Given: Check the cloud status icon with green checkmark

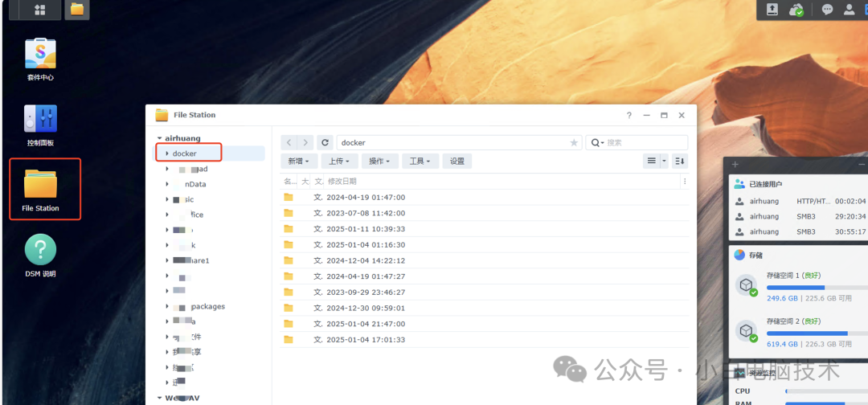Looking at the screenshot, I should pos(796,10).
